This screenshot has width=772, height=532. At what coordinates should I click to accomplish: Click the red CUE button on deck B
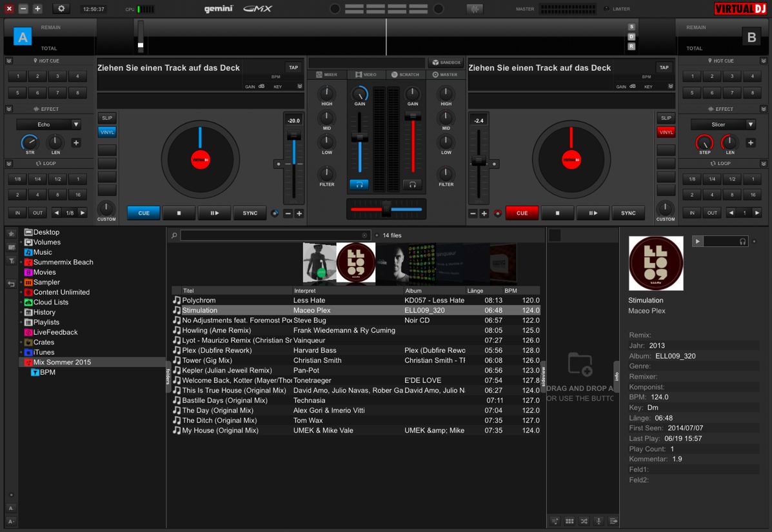[x=522, y=213]
